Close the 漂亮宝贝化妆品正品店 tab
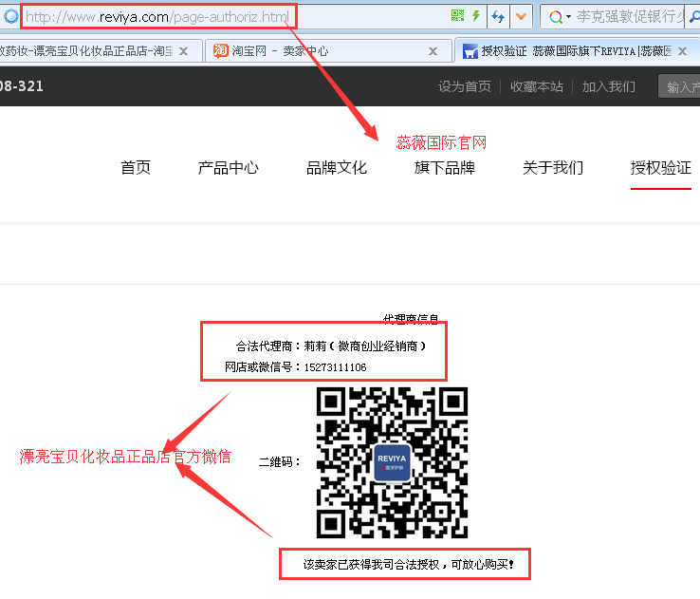700x599 pixels. coord(183,51)
